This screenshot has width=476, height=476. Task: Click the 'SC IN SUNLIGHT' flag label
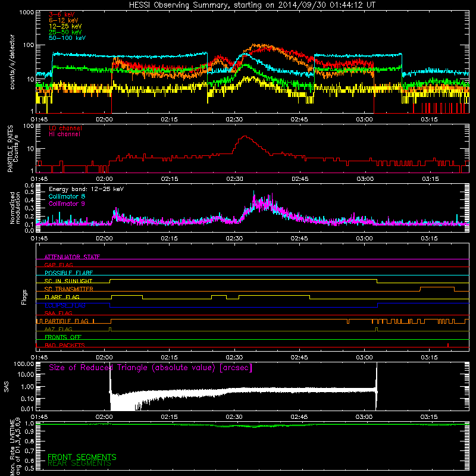[x=68, y=281]
